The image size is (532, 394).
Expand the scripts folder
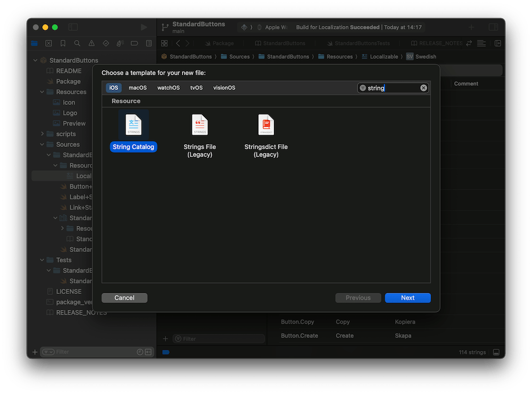tap(43, 134)
